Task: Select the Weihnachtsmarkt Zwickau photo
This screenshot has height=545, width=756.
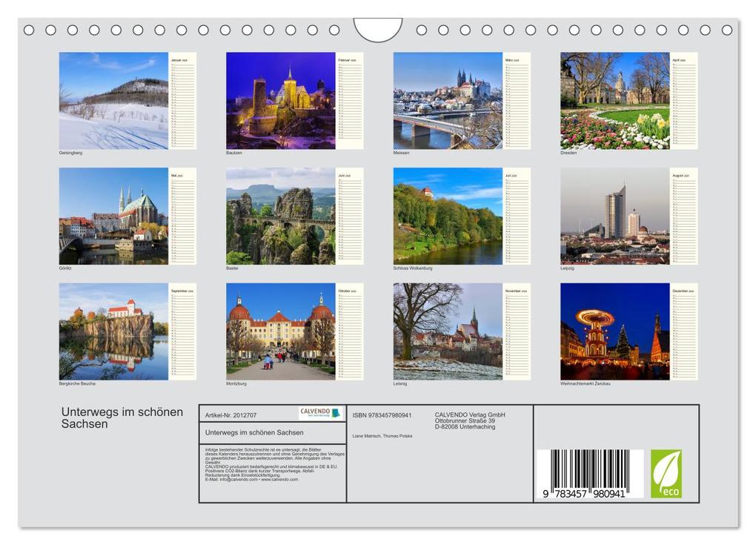Action: coord(614,331)
